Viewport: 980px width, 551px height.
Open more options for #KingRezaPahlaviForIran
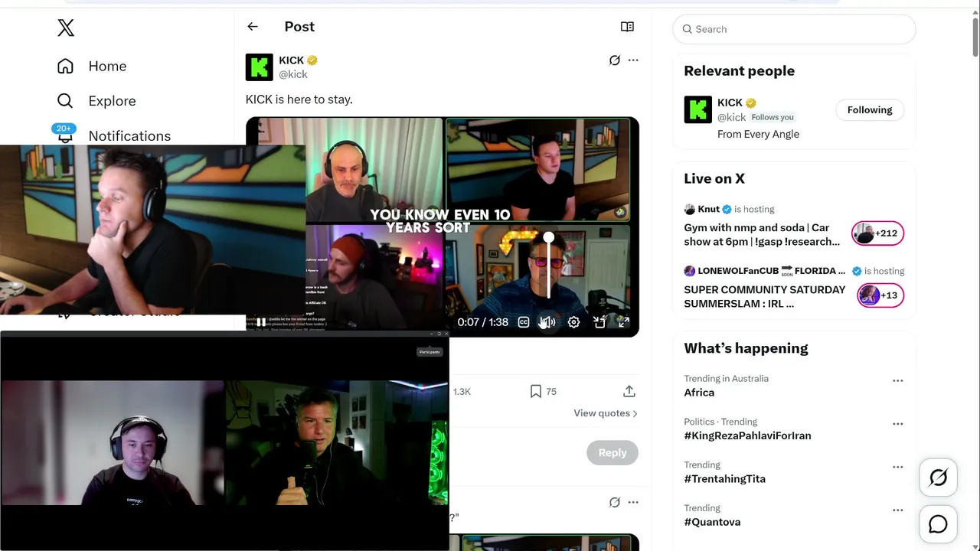(x=897, y=423)
